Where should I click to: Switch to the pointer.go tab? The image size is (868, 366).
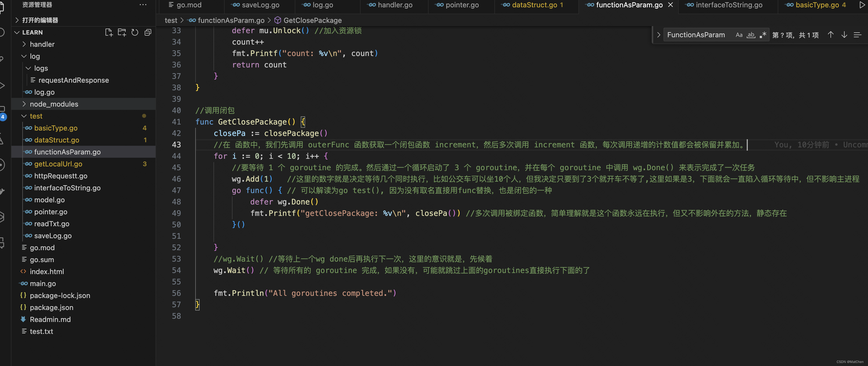tap(462, 5)
